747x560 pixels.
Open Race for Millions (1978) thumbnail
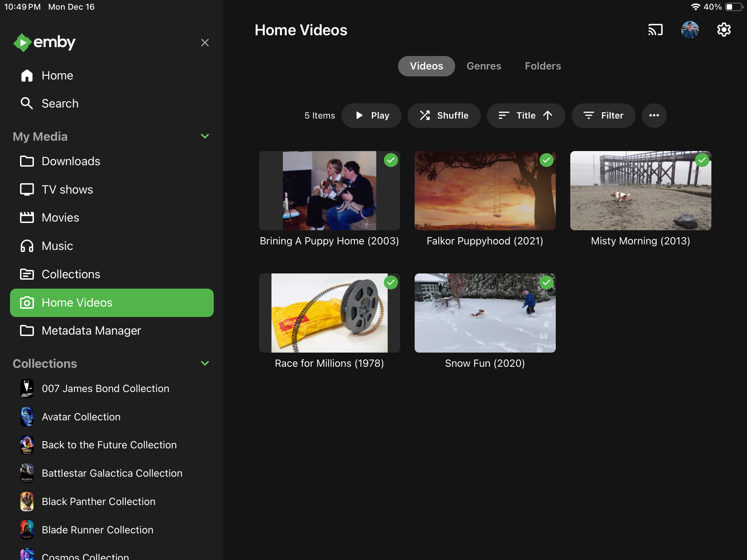(x=329, y=313)
